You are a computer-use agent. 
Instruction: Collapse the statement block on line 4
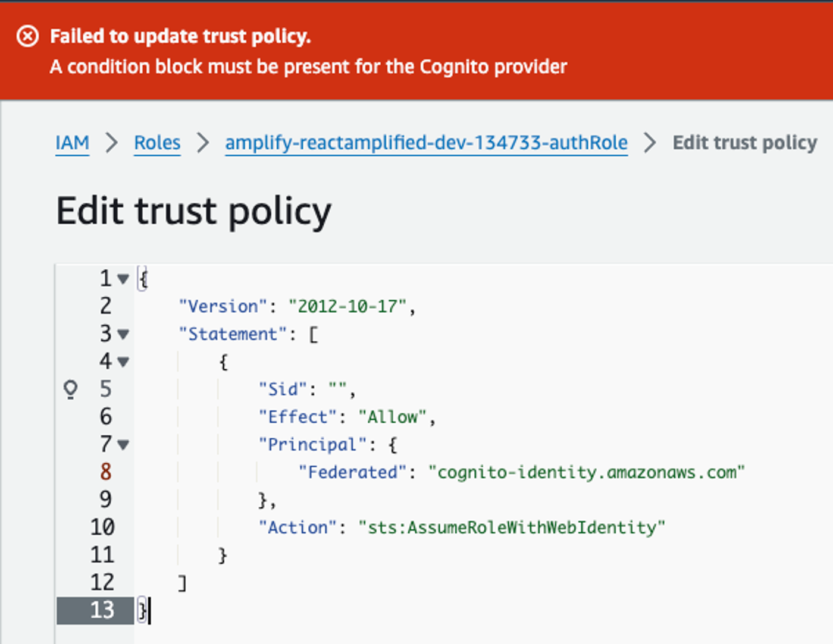coord(123,362)
